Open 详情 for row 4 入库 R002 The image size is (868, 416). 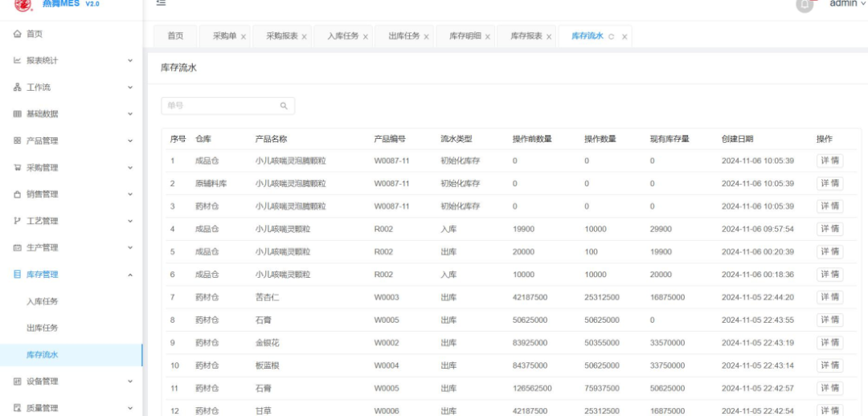click(x=829, y=229)
